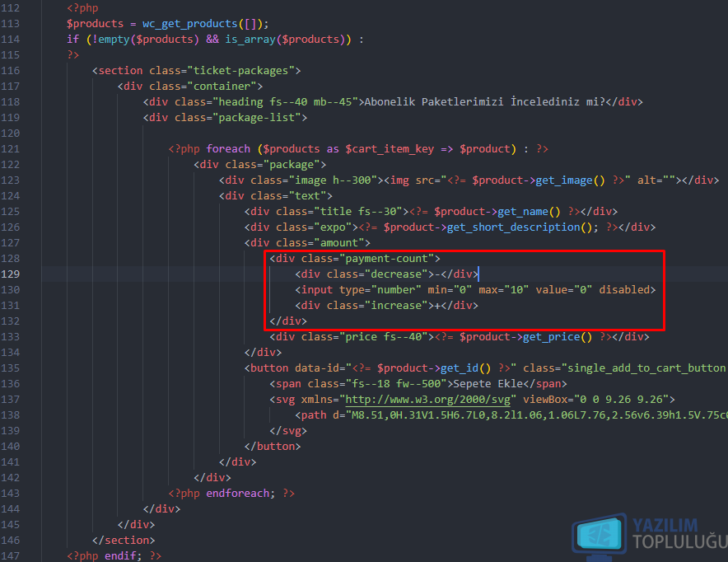Click the wc_get_products function call

[x=190, y=24]
